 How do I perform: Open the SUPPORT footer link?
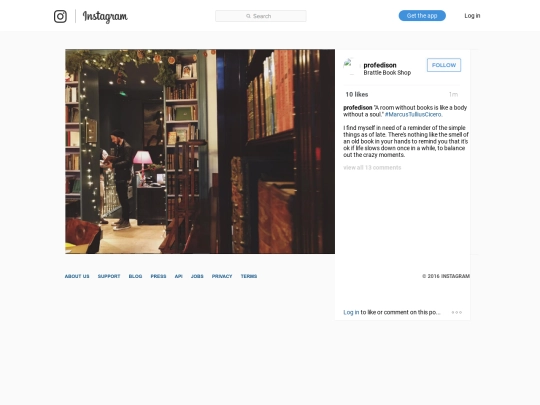(109, 276)
